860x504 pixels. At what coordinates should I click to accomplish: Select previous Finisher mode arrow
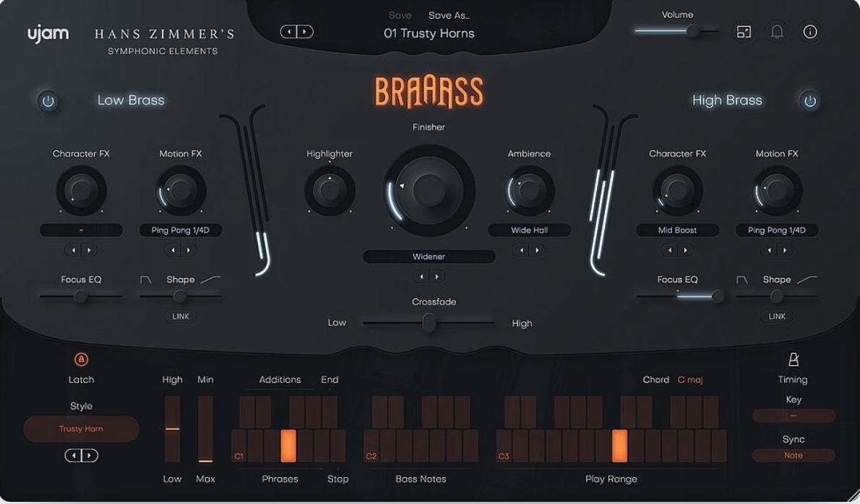click(421, 277)
